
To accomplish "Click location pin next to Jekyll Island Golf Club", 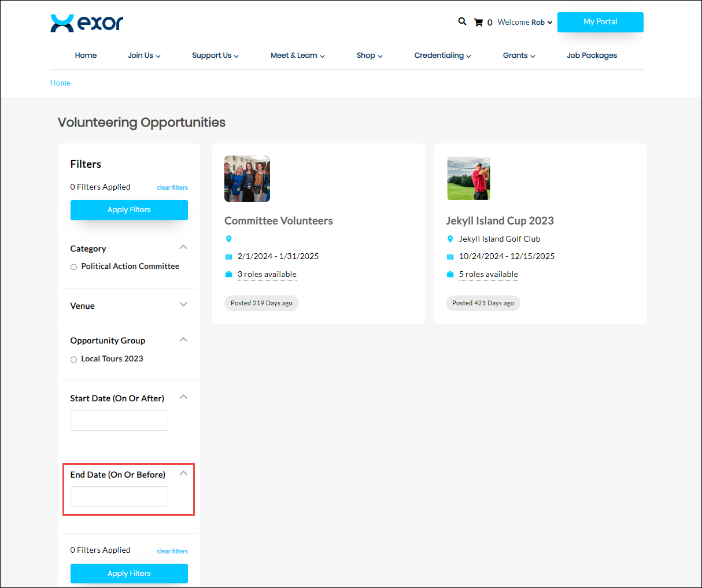I will (450, 239).
